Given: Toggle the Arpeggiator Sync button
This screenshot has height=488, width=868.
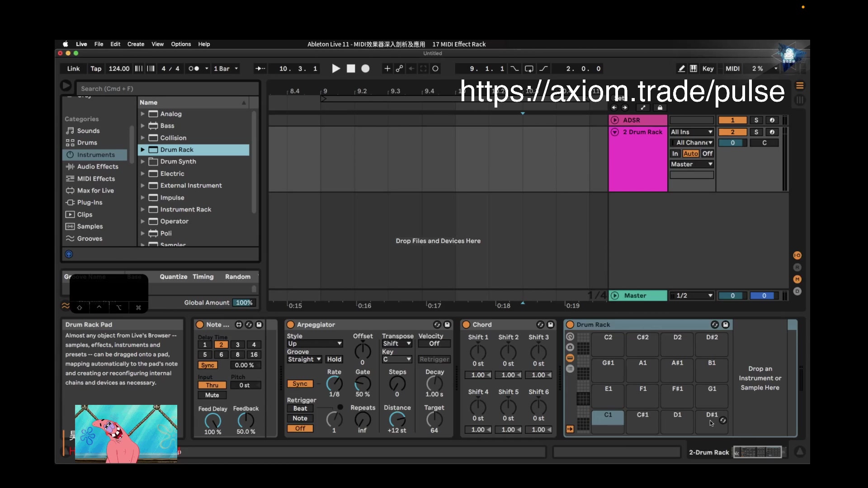Looking at the screenshot, I should (x=300, y=384).
